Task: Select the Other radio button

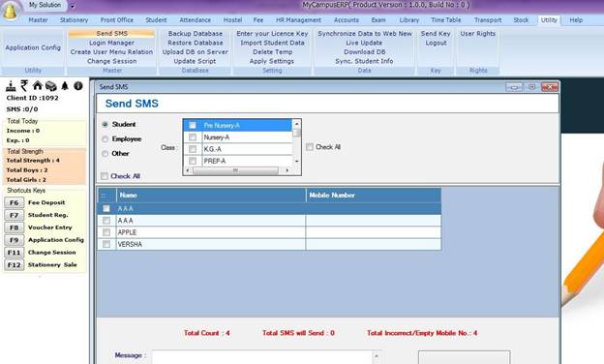Action: coord(105,154)
